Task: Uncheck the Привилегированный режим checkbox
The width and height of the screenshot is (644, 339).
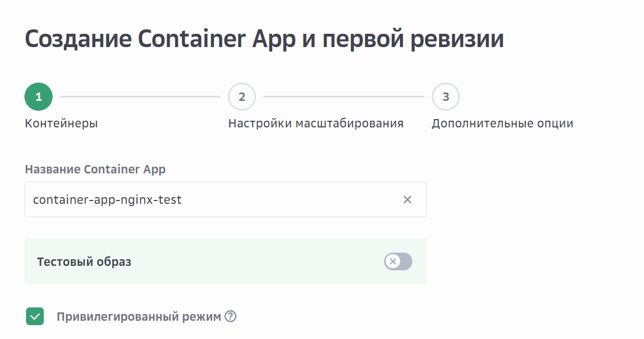Action: [35, 317]
